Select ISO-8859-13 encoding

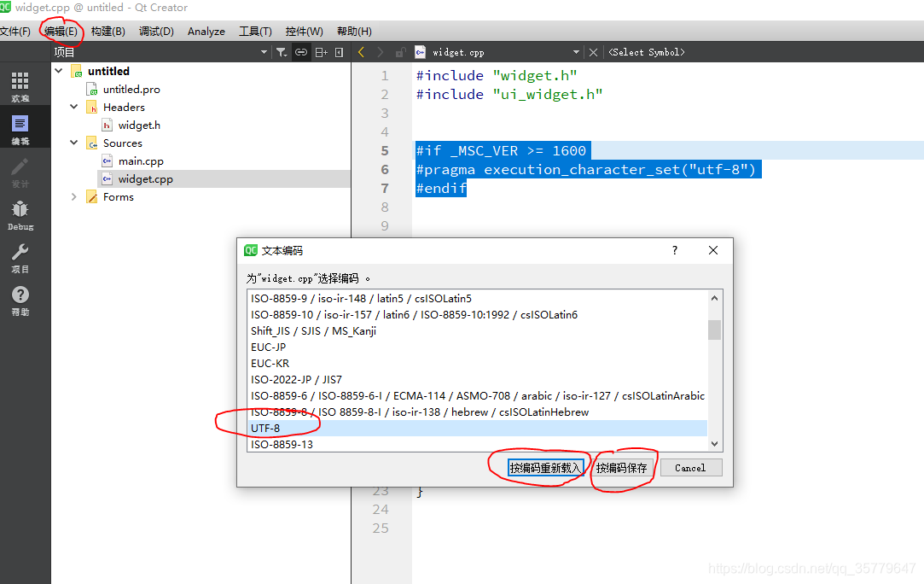[x=477, y=444]
